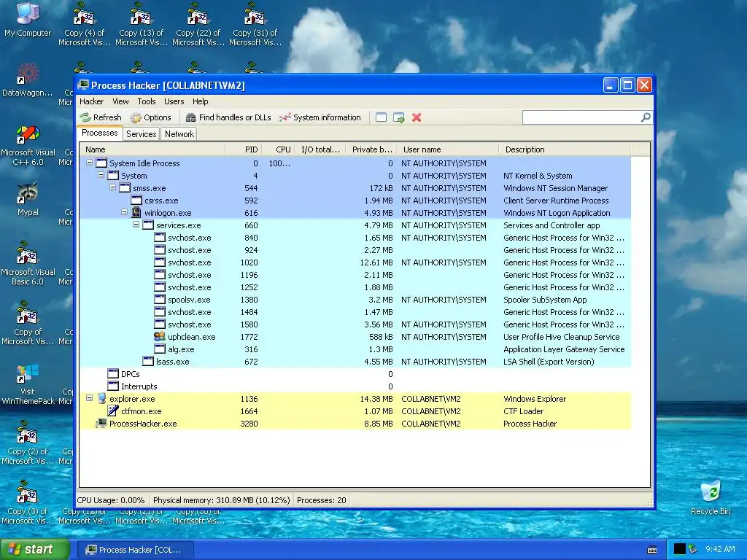Select the spoolsv.exe process row

point(355,300)
